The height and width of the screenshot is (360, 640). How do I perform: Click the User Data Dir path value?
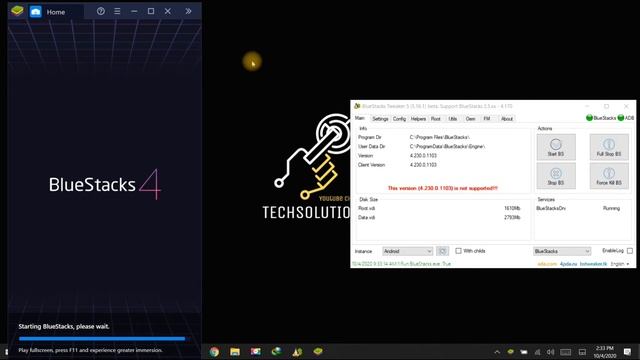447,146
